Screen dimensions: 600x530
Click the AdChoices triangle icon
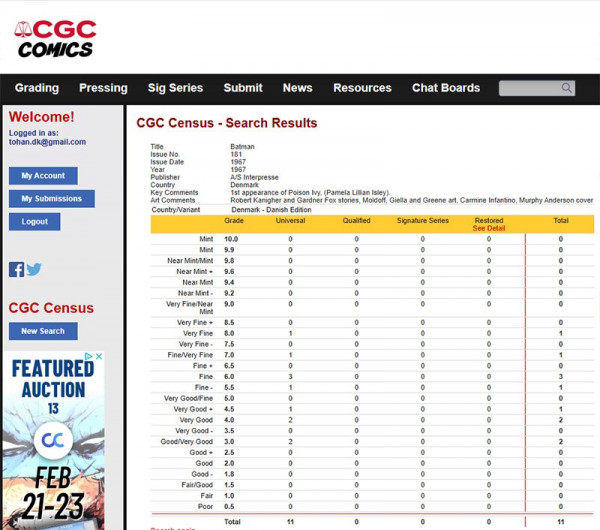89,356
